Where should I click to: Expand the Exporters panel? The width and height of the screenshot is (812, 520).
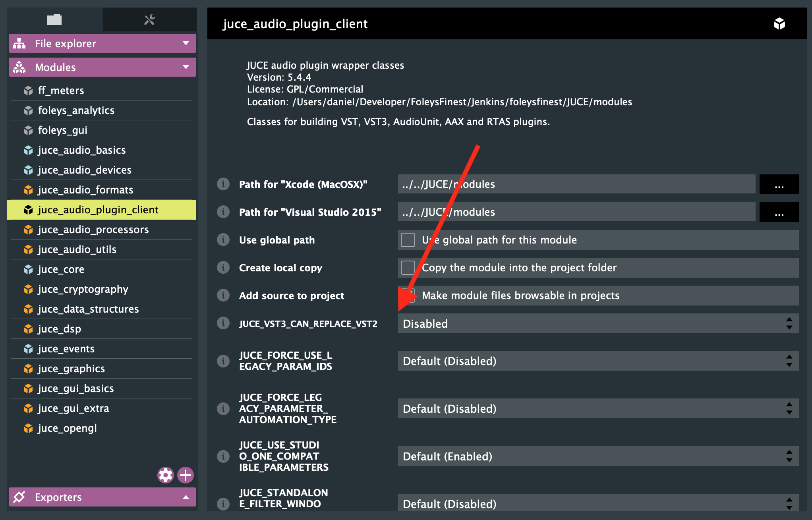coord(102,497)
